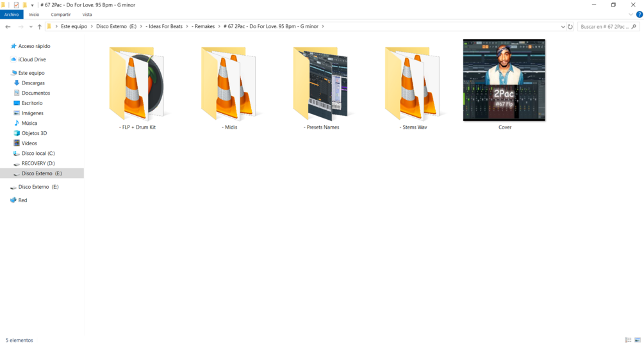Image resolution: width=644 pixels, height=345 pixels.
Task: Click the Música note icon
Action: 17,123
